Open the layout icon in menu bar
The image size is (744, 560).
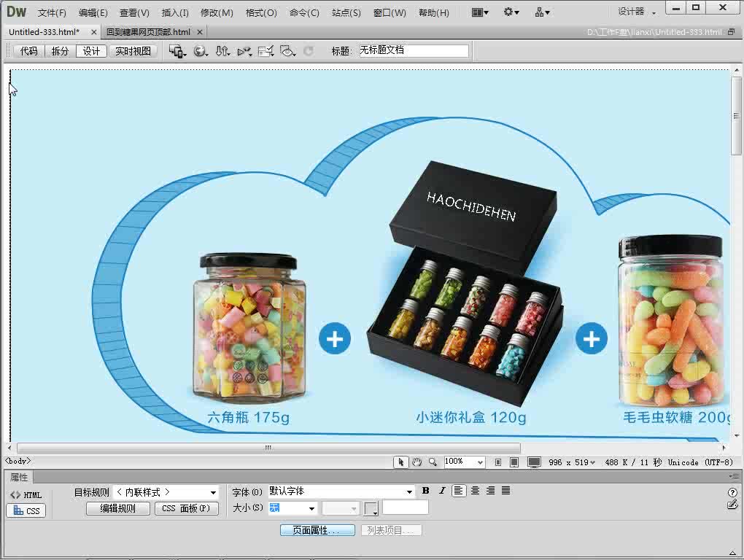point(480,12)
